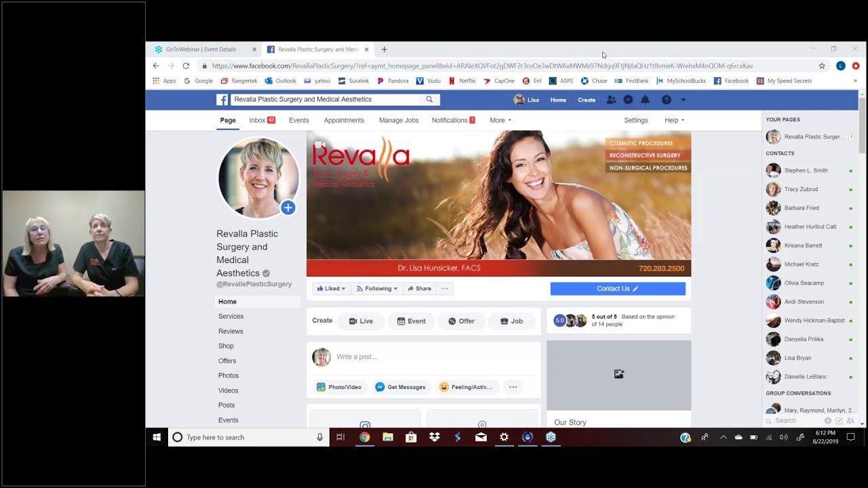Screen dimensions: 868x488
Task: Open the Chrome profile avatar
Action: click(841, 66)
